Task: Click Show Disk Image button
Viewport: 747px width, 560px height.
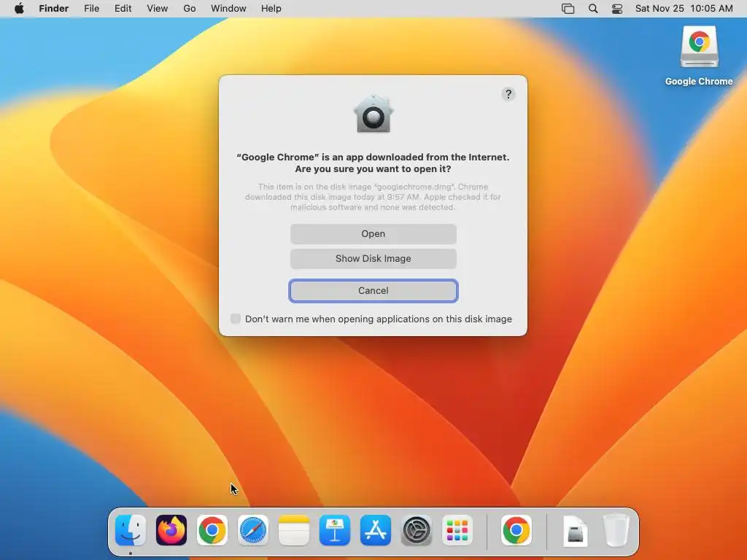Action: click(x=373, y=259)
